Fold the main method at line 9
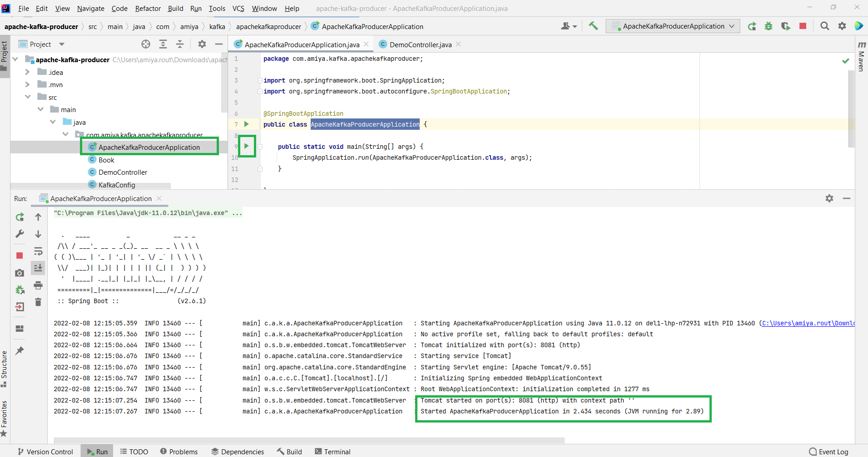 (x=260, y=147)
